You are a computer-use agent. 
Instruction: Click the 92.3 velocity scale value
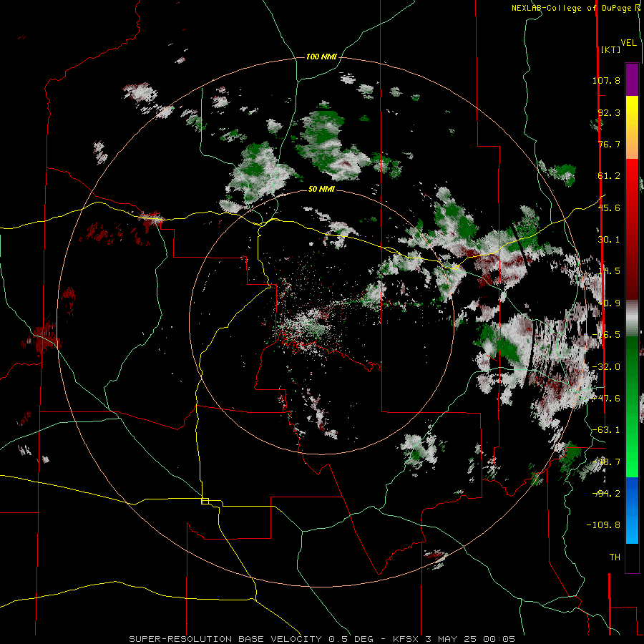pos(609,112)
